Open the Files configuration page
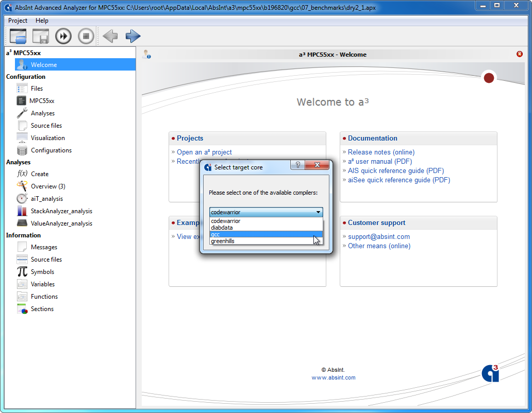 pos(37,89)
